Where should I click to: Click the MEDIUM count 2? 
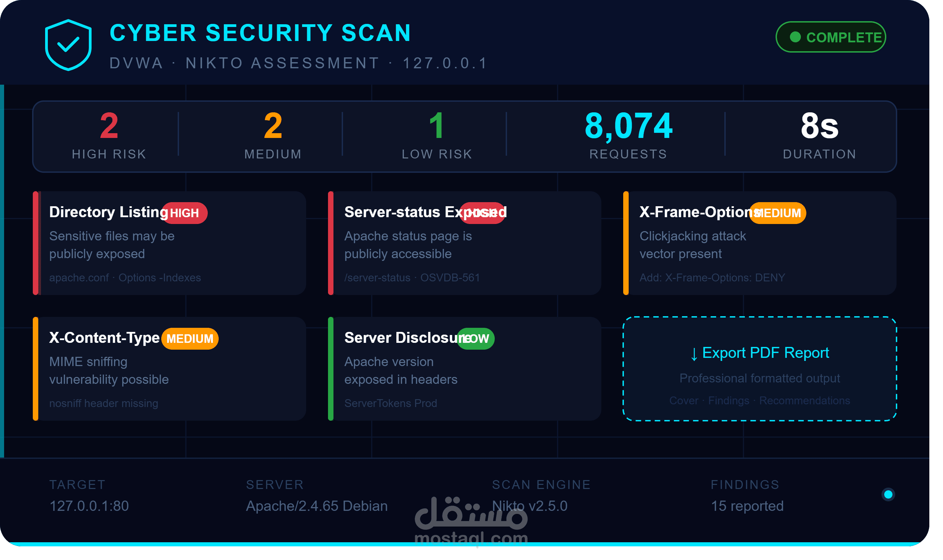pyautogui.click(x=273, y=126)
